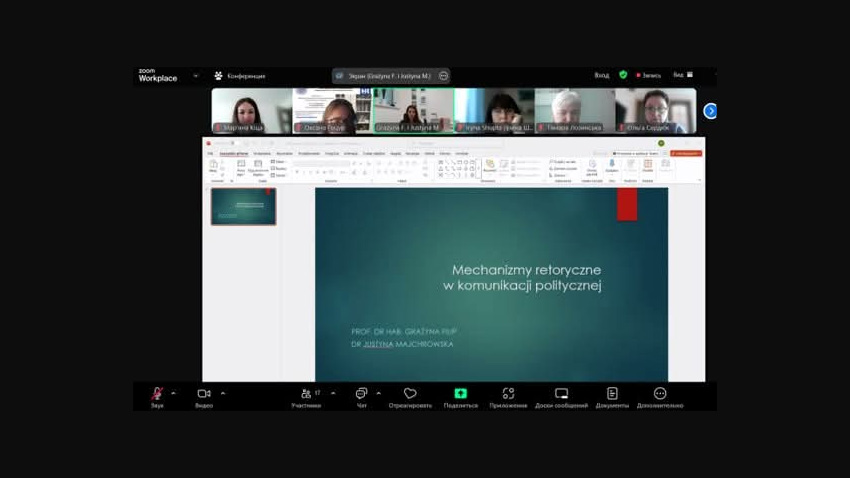The width and height of the screenshot is (850, 478).
Task: Open the Documents (Документы) icon
Action: click(x=612, y=394)
